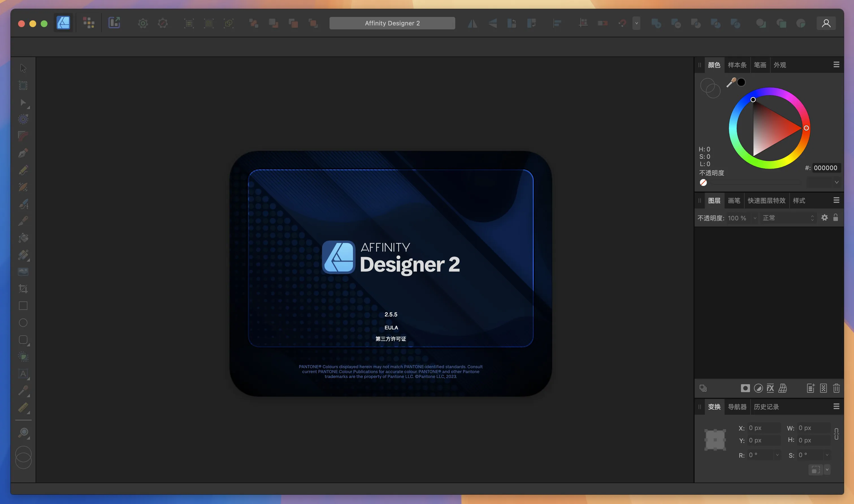Switch to the 快速图层特效 tab
This screenshot has height=504, width=854.
[x=766, y=200]
